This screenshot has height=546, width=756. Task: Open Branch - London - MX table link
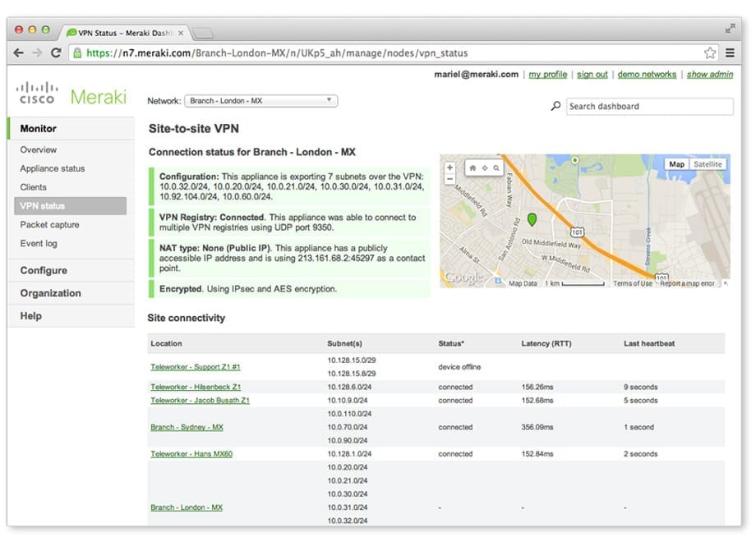pos(187,507)
